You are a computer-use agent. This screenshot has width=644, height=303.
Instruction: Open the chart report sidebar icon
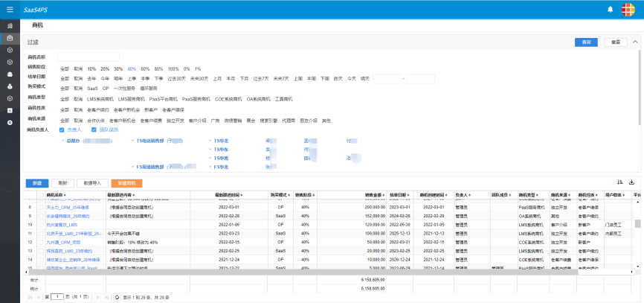(x=10, y=111)
